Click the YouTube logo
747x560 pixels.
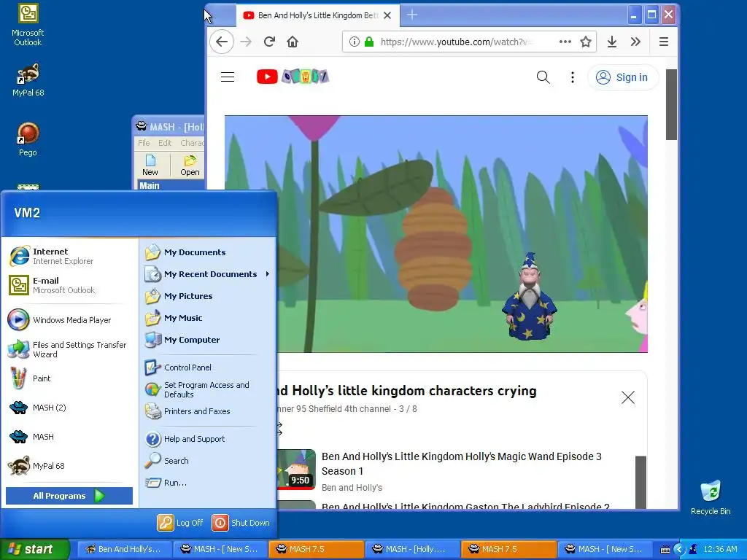293,76
